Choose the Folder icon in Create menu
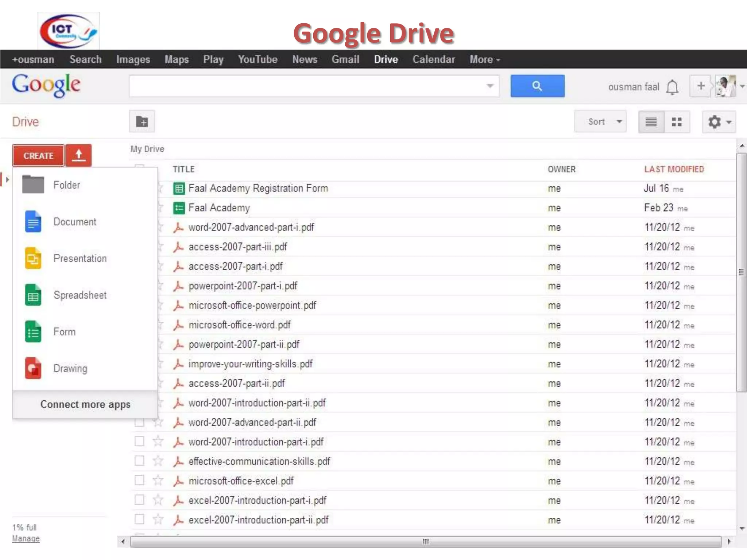This screenshot has height=560, width=747. (x=33, y=184)
